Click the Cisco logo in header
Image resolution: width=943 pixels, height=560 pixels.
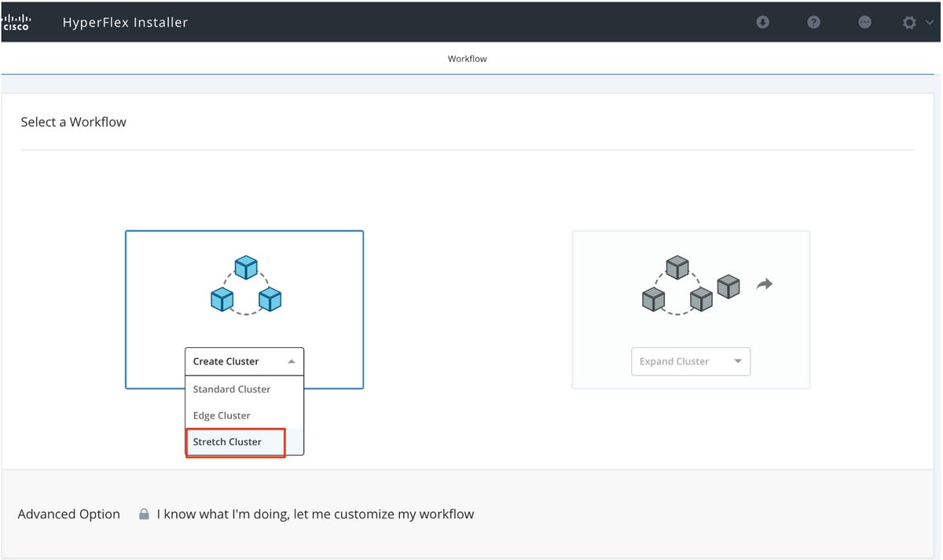coord(16,22)
